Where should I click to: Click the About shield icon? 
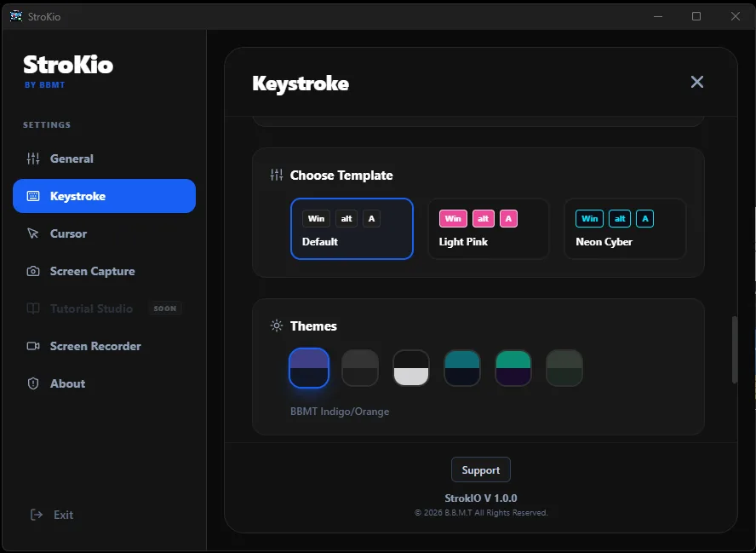tap(33, 383)
